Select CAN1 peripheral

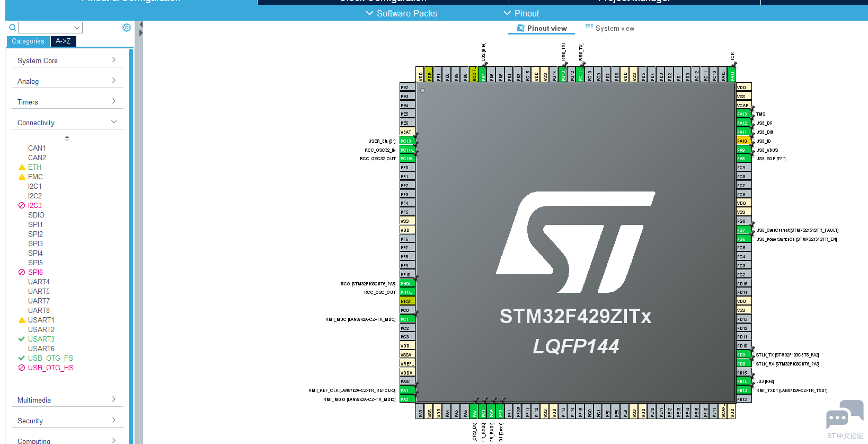coord(37,148)
